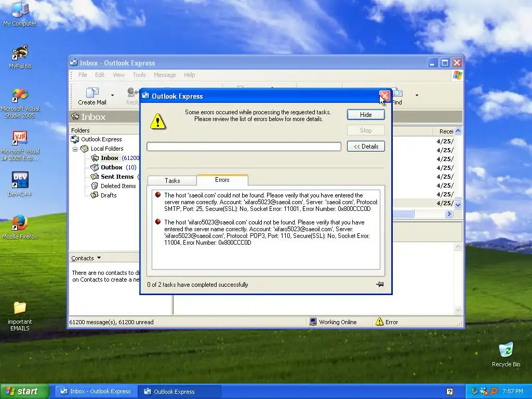Click the Hide button in error dialog
This screenshot has height=399, width=532.
tap(366, 115)
